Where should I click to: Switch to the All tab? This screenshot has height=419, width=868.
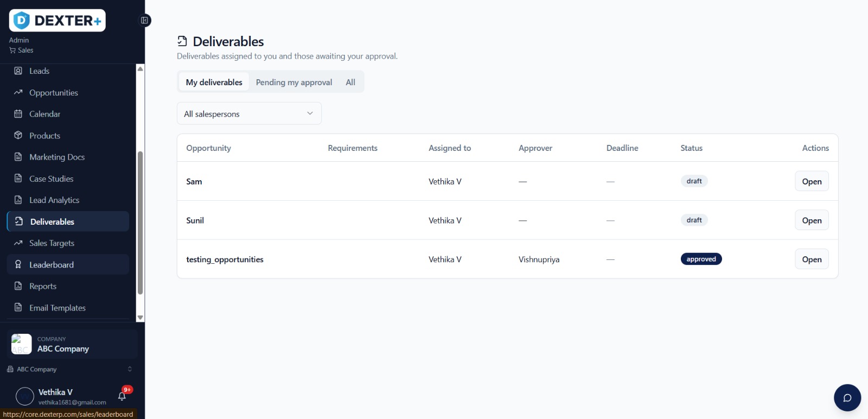click(x=350, y=82)
